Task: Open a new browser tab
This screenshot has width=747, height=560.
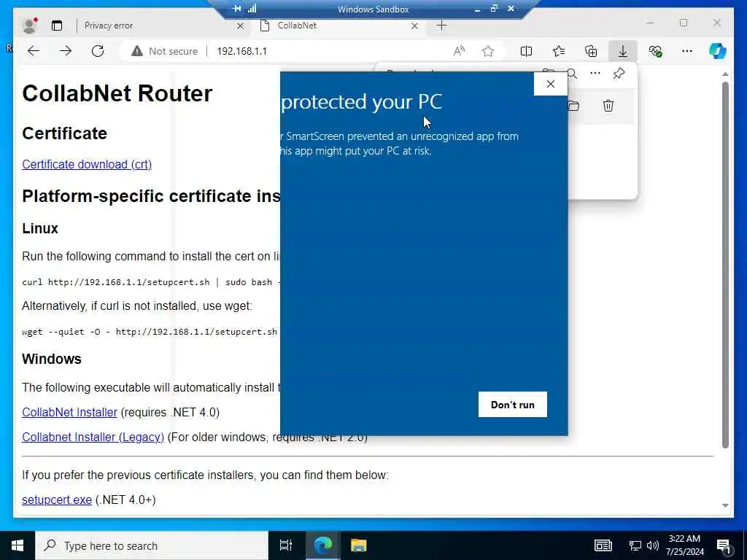Action: point(441,26)
